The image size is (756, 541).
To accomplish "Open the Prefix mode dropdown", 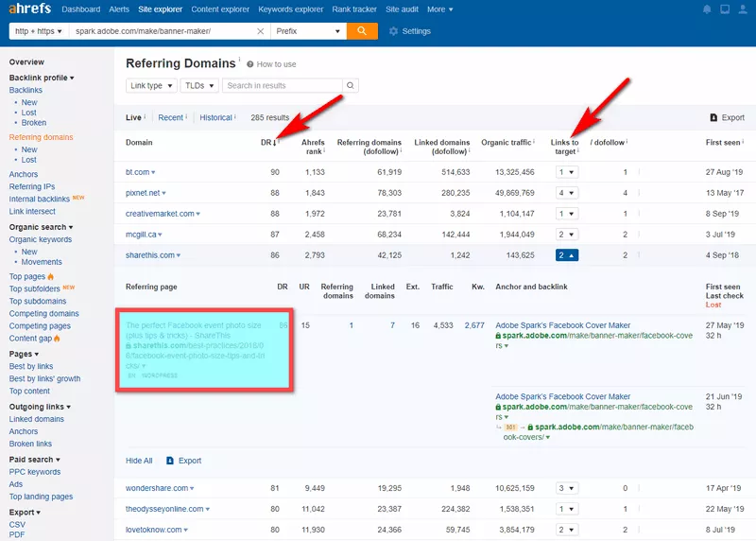I will [308, 31].
